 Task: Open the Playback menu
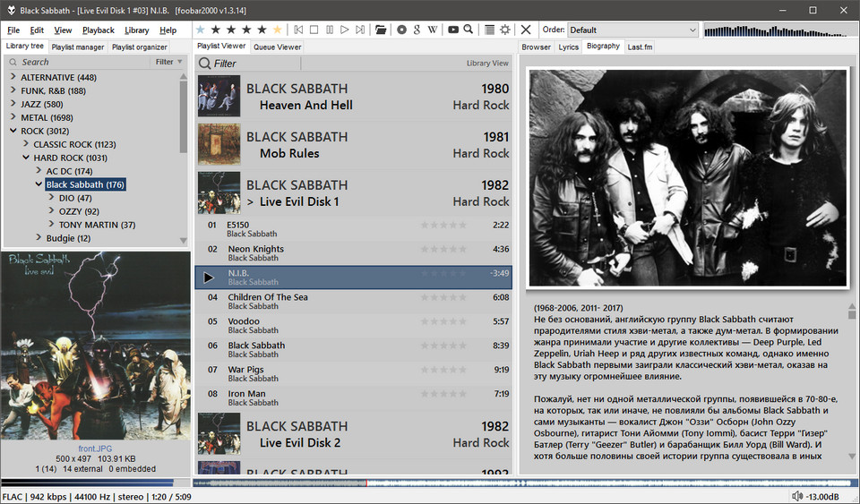tap(98, 30)
